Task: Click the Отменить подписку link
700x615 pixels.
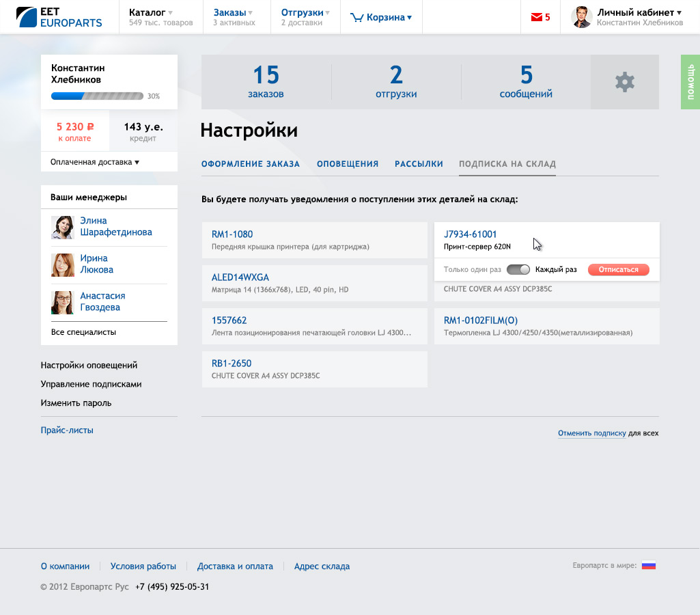Action: tap(591, 433)
